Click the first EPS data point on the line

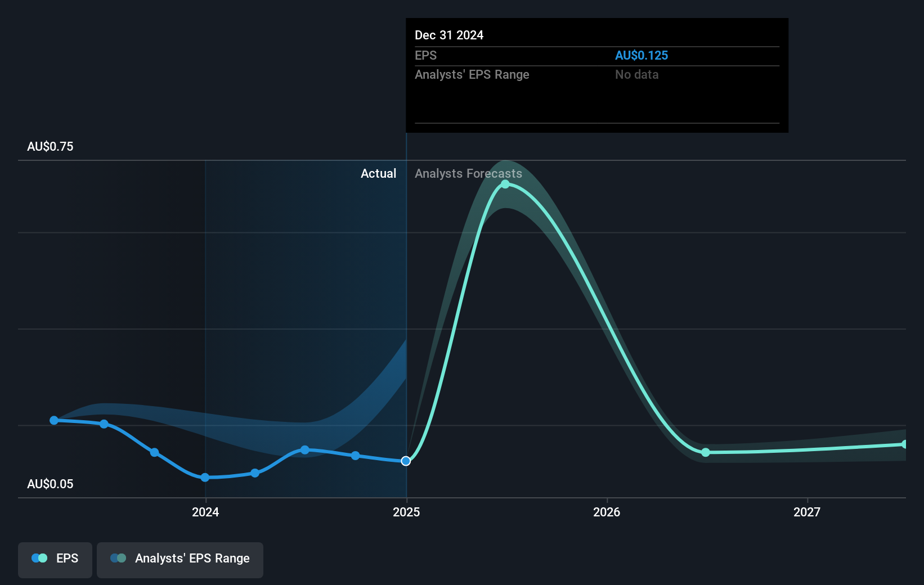coord(54,420)
